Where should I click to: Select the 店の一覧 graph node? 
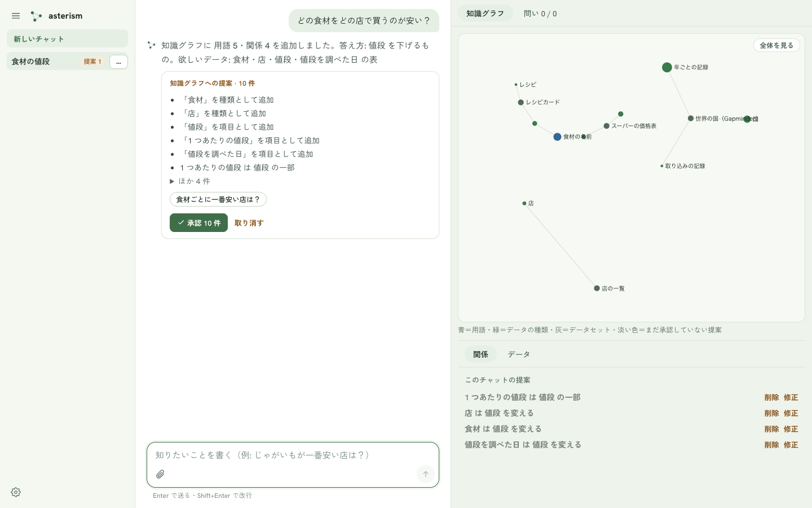597,288
